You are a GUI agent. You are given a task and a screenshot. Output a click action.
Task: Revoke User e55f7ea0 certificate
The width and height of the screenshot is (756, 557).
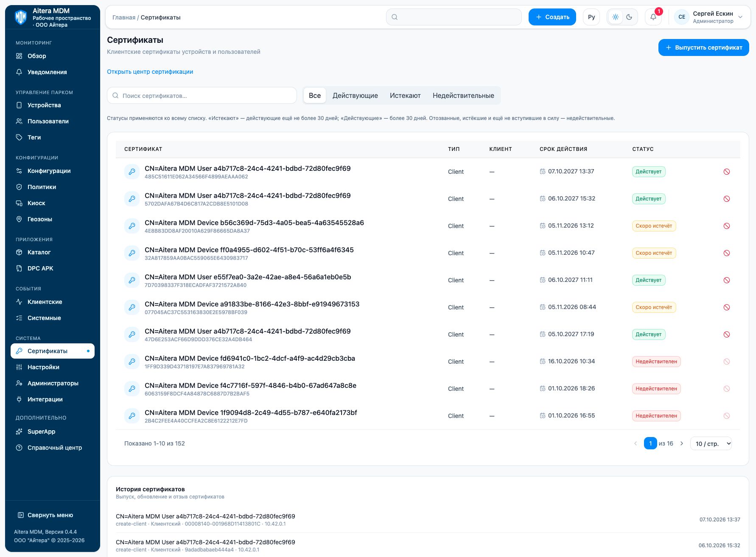[x=727, y=280]
